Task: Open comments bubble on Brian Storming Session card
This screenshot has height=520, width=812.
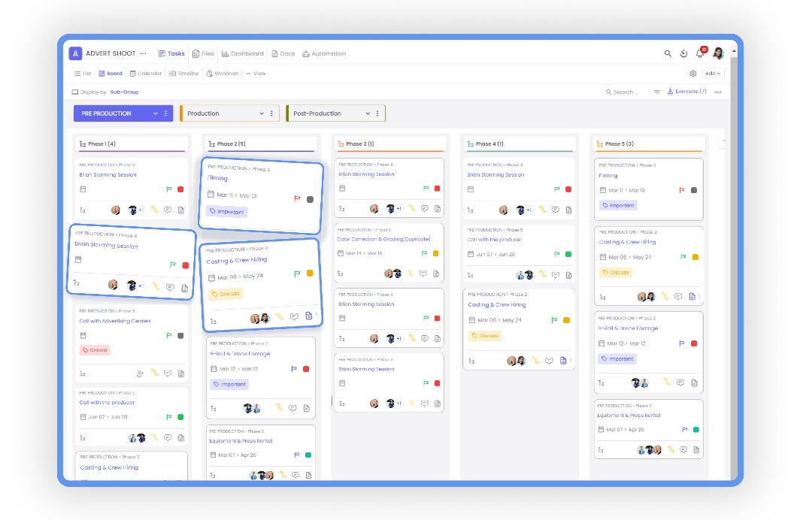Action: (x=170, y=289)
